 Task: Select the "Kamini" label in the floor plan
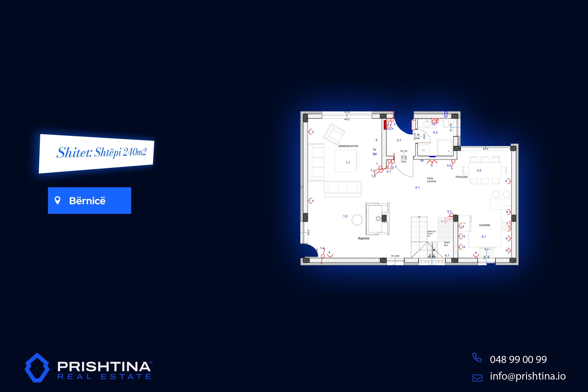[363, 238]
